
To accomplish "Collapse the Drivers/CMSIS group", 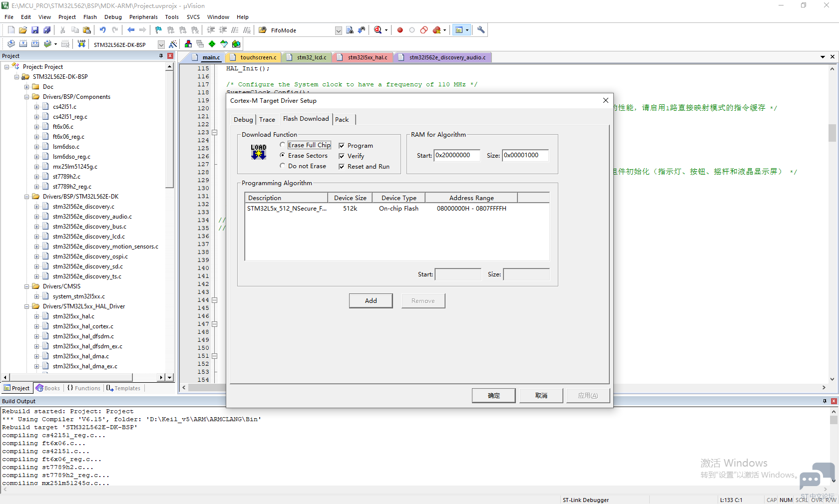I will 26,286.
